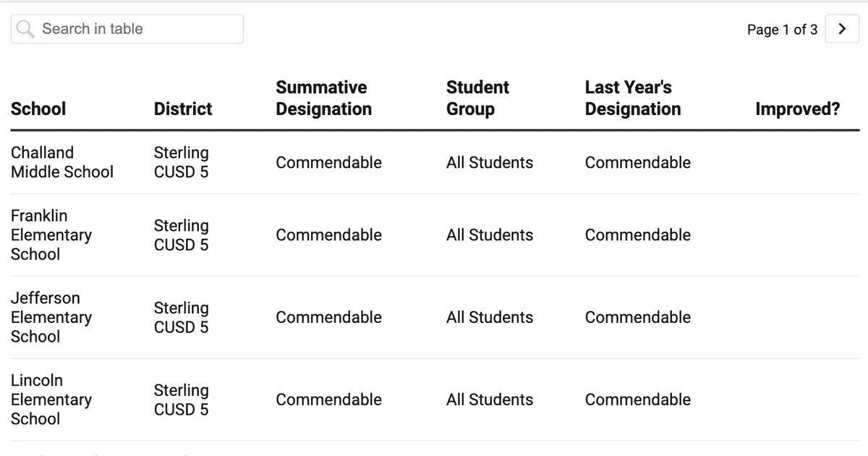Open Jefferson Elementary School record
The image size is (868, 456).
pos(51,317)
